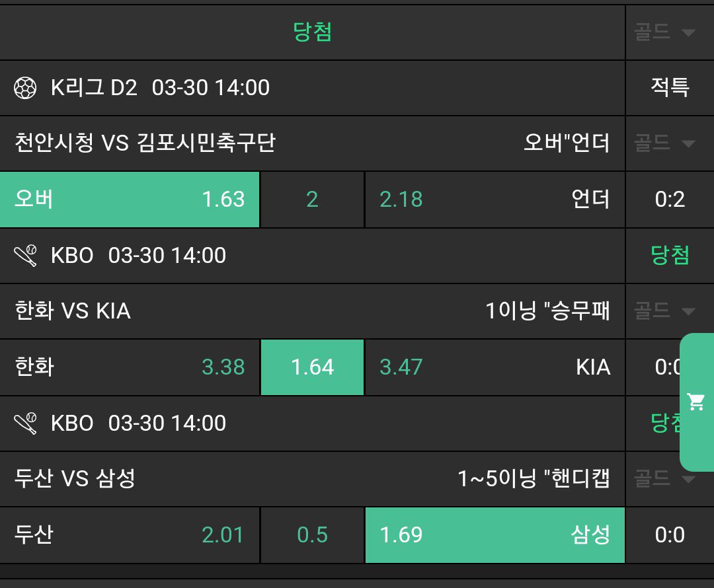Click the 0.5 handicap value cell
This screenshot has width=714, height=588.
[313, 535]
